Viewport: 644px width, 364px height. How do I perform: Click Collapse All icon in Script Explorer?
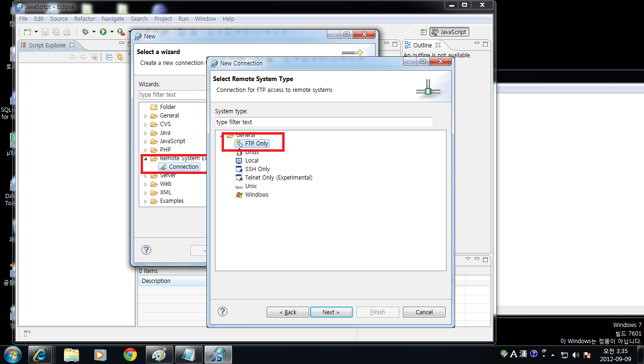tap(109, 57)
